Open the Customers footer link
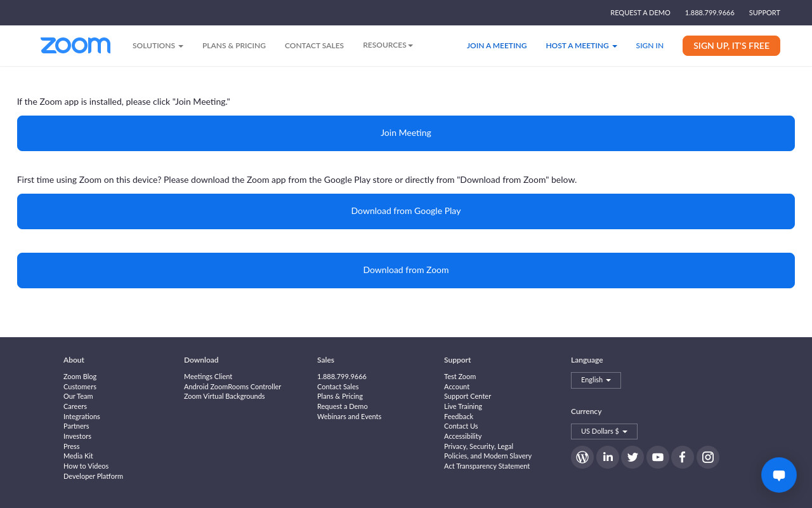Viewport: 812px width, 508px height. [80, 387]
